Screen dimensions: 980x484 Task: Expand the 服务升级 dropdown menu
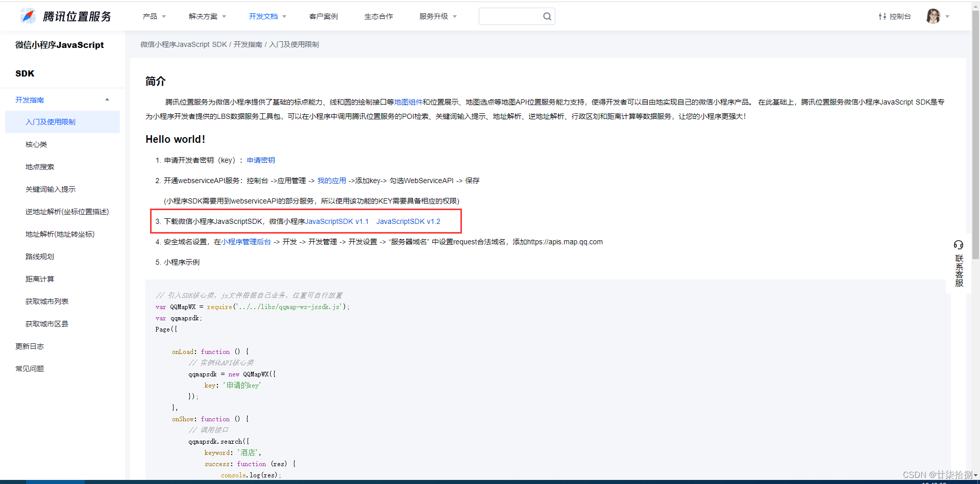click(x=438, y=16)
